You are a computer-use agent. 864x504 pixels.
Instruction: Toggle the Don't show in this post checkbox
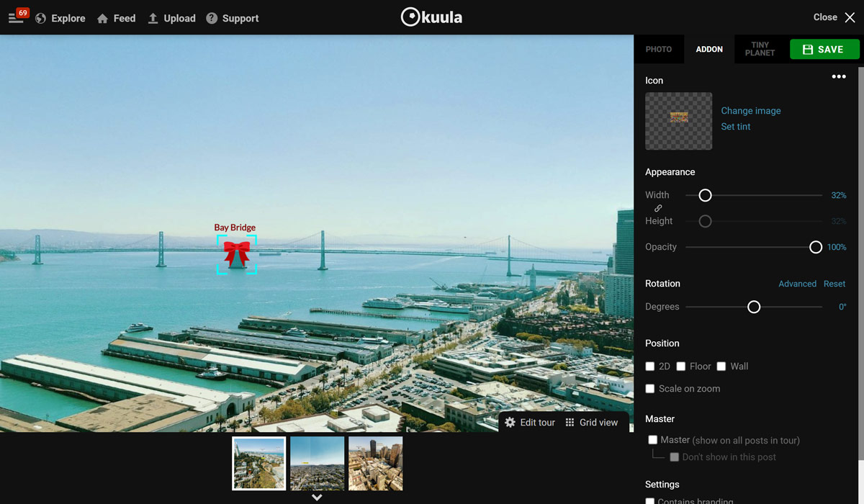(x=675, y=457)
